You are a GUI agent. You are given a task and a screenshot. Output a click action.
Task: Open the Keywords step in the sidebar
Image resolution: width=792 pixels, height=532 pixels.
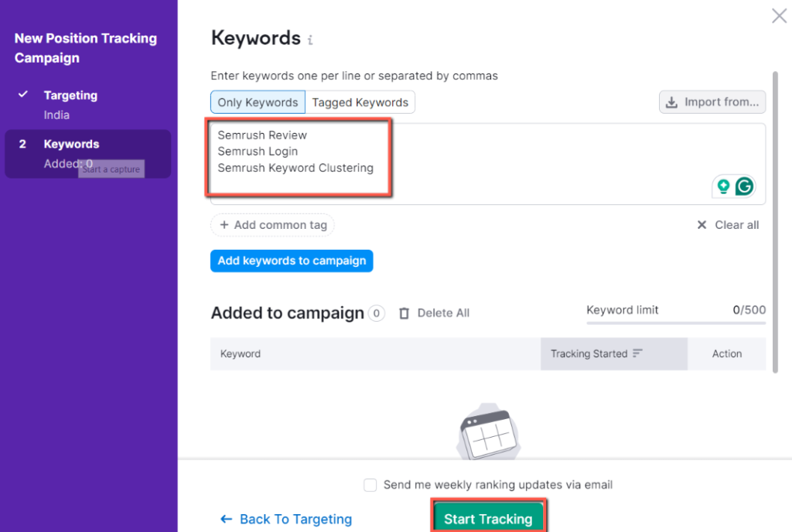(71, 144)
